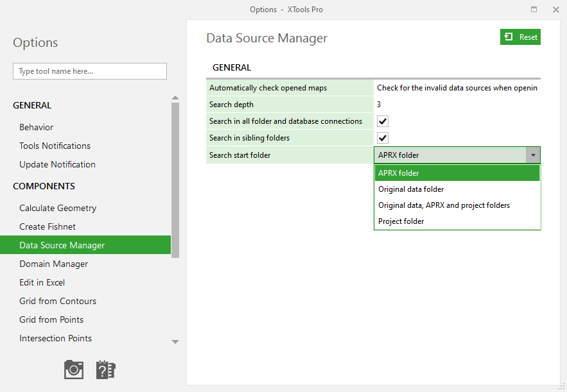Click the tool name search field

click(x=90, y=71)
